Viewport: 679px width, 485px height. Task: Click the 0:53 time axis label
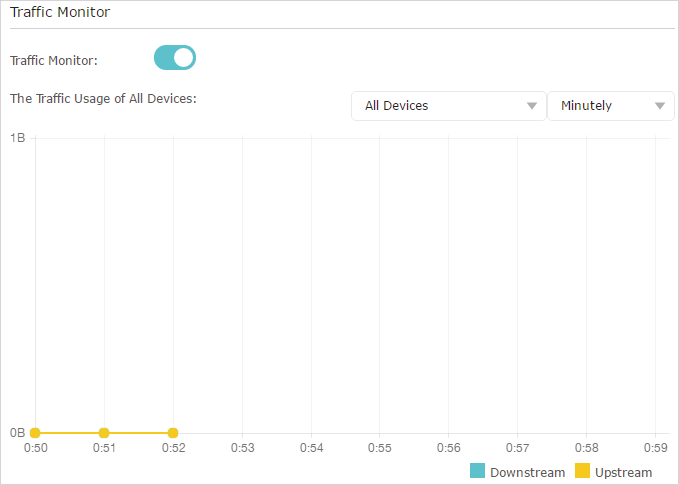tap(242, 448)
